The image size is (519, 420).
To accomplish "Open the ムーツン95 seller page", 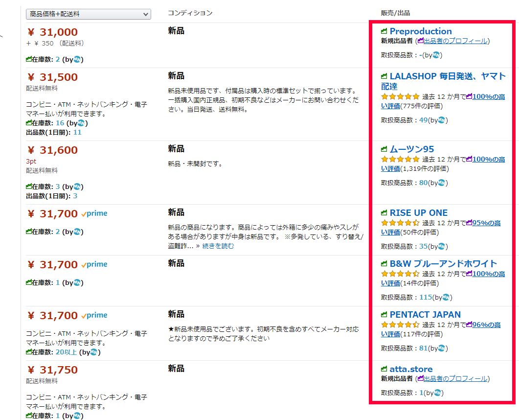I will (411, 149).
